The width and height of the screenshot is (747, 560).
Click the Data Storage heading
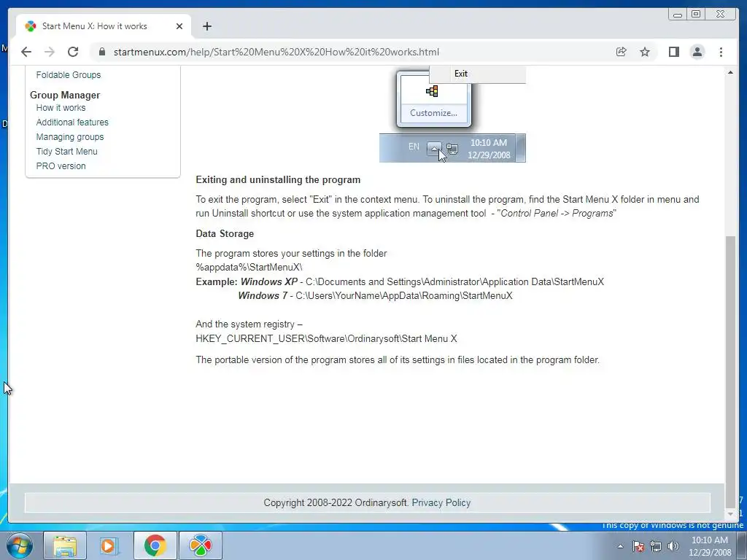click(x=225, y=234)
